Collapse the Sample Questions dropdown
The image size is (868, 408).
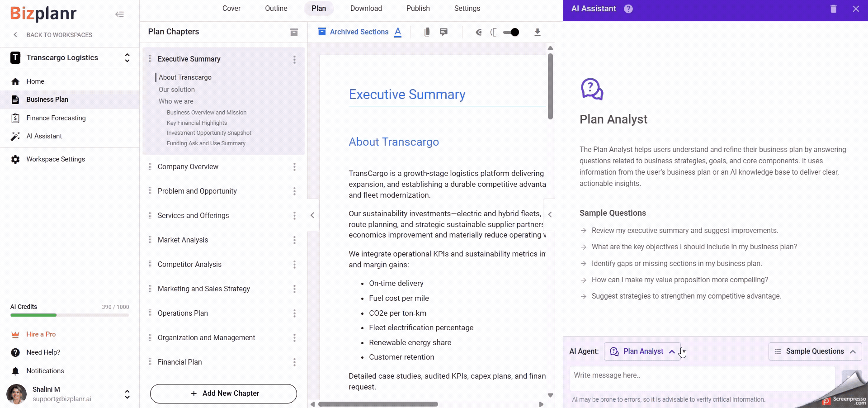815,351
